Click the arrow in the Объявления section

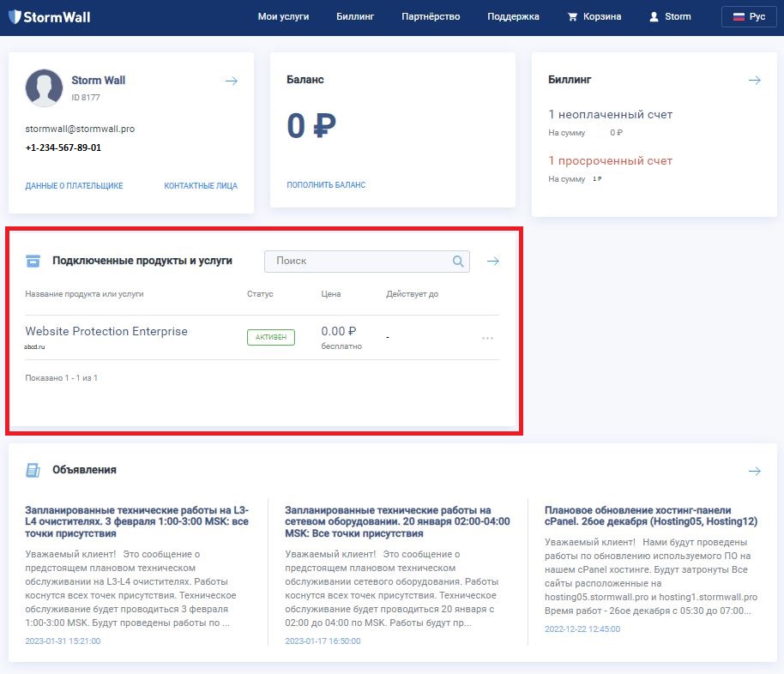click(755, 471)
